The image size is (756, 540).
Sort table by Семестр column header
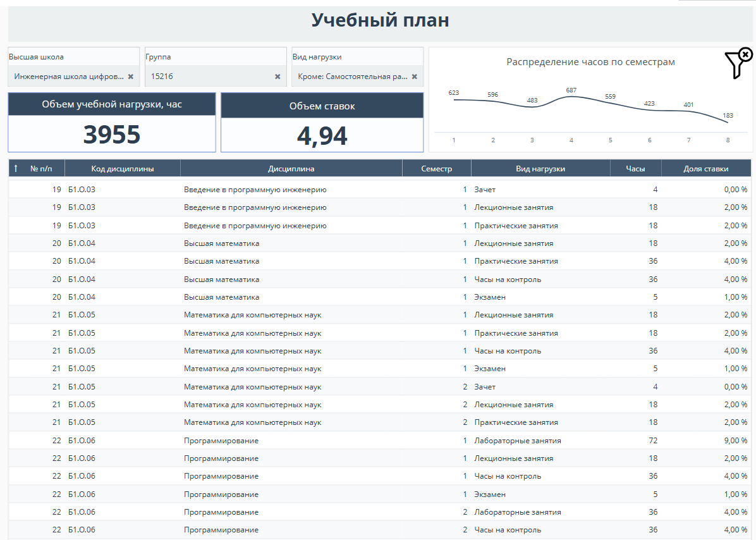pyautogui.click(x=437, y=169)
